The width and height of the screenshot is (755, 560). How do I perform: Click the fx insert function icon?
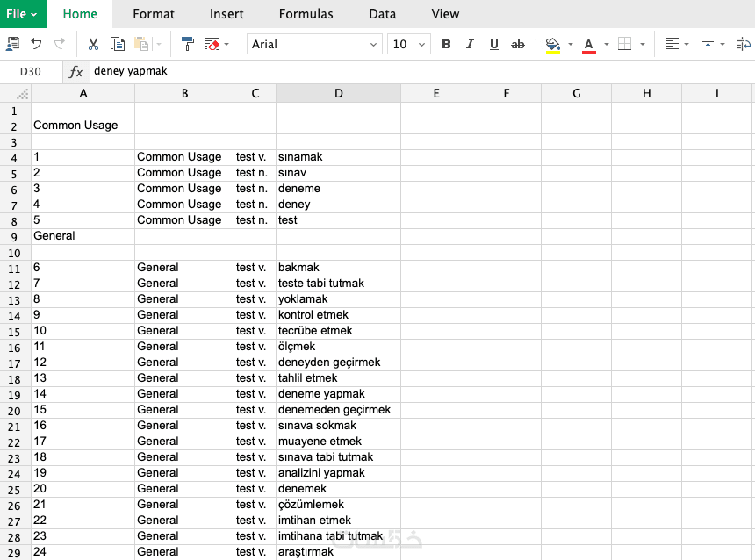tap(75, 72)
